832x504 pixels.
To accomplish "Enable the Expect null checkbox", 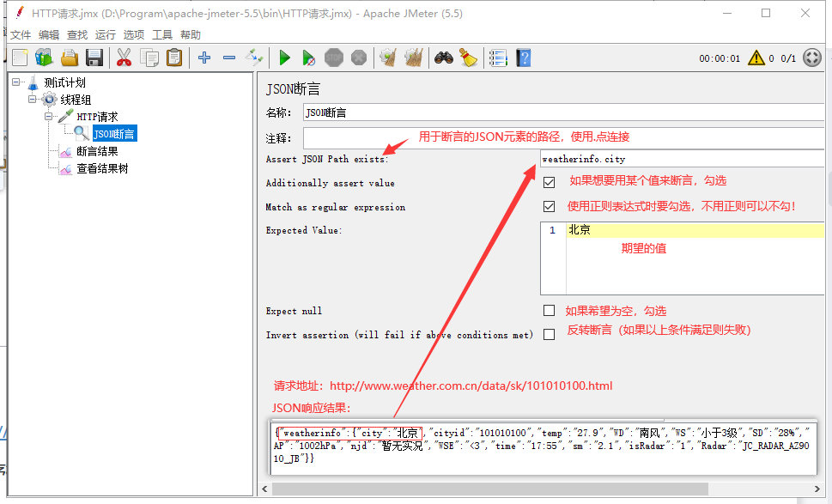I will pyautogui.click(x=550, y=311).
